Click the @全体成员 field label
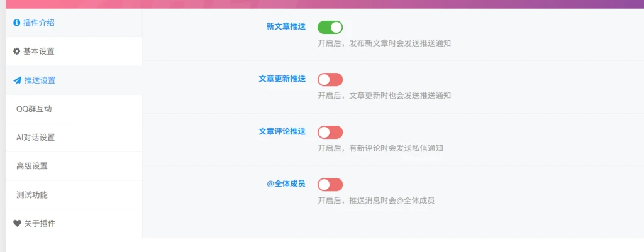644x252 pixels. pos(286,184)
